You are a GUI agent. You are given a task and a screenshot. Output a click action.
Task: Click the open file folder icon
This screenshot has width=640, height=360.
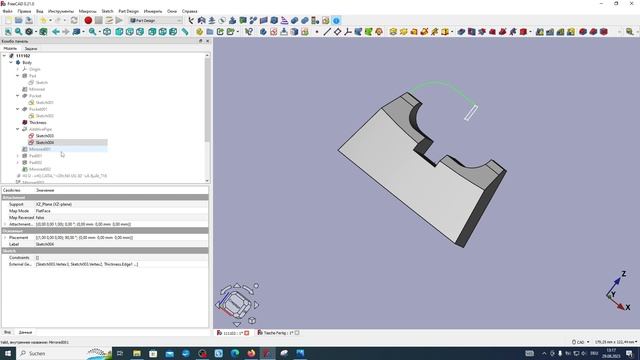(19, 20)
